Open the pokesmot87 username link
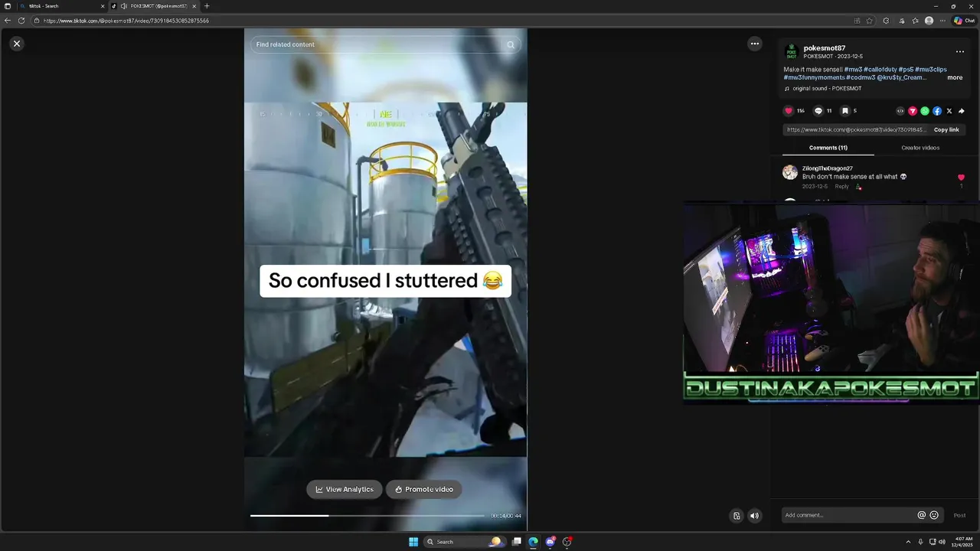The width and height of the screenshot is (980, 551). pyautogui.click(x=825, y=48)
